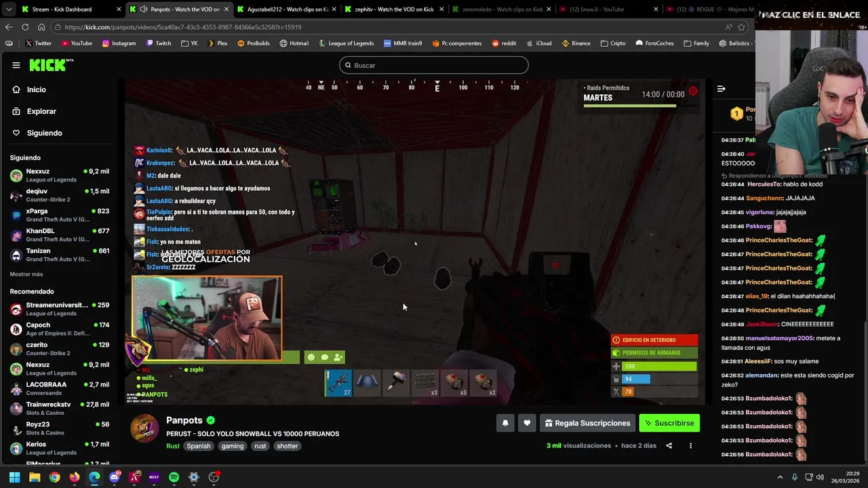Screen dimensions: 868x488
Task: Show hidden system tray icons
Action: (780, 477)
